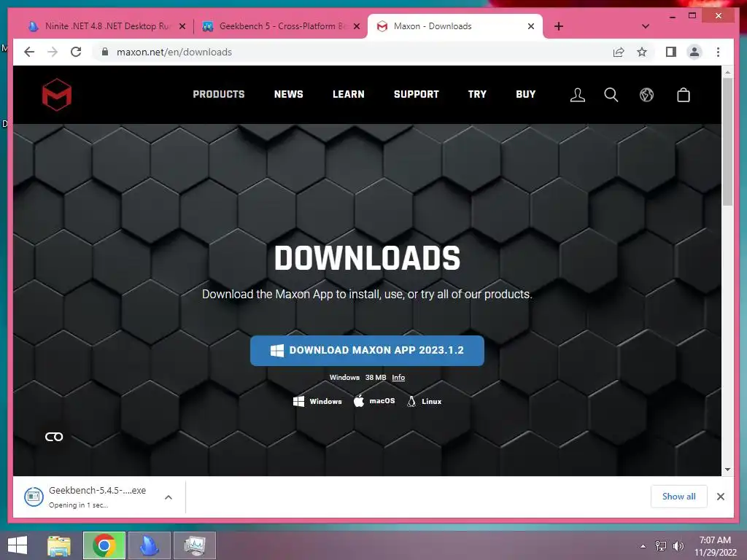Open the BUY menu

[526, 94]
